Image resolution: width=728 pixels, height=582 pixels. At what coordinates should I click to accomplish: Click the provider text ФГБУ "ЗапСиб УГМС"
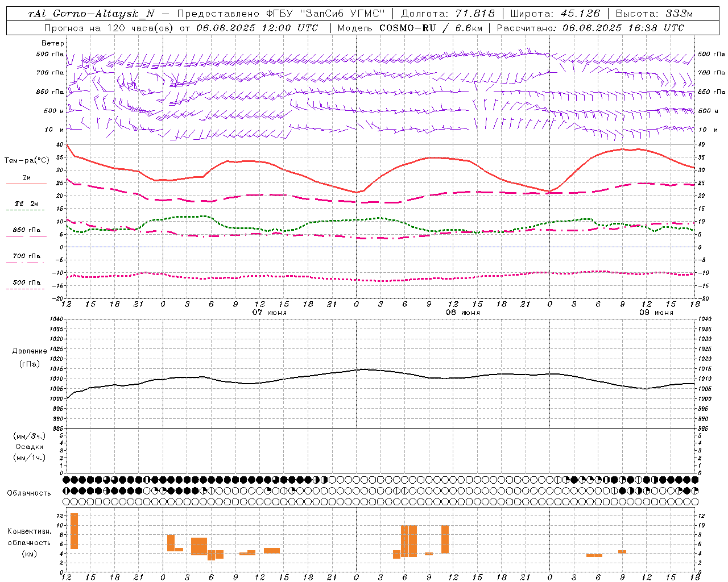coord(325,14)
